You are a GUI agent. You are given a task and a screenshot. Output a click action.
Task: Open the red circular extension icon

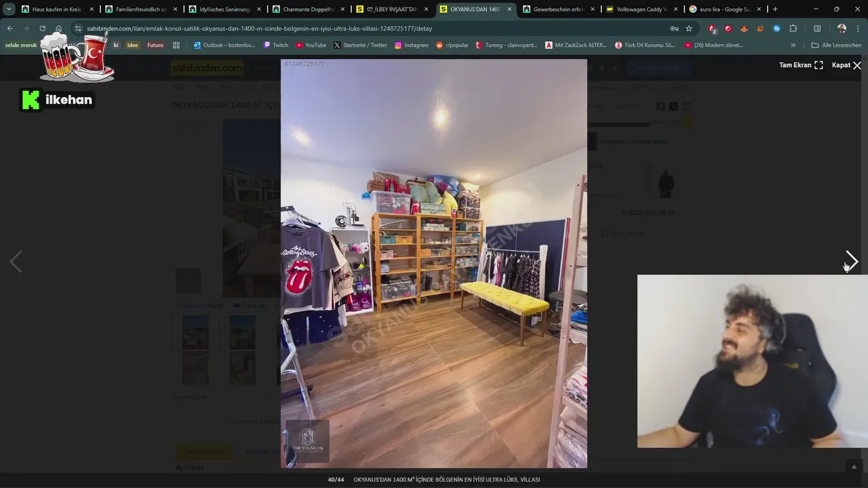[728, 28]
